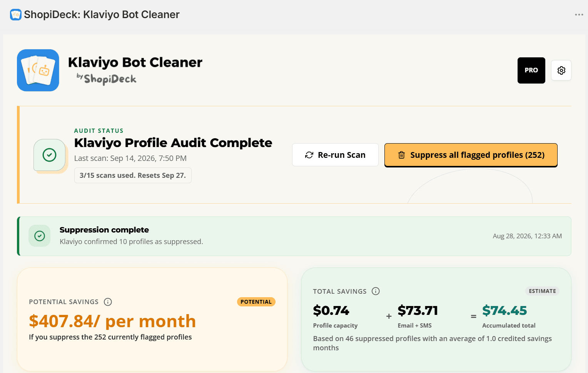Click the 'Accumulated total' label
The width and height of the screenshot is (588, 373).
point(509,326)
